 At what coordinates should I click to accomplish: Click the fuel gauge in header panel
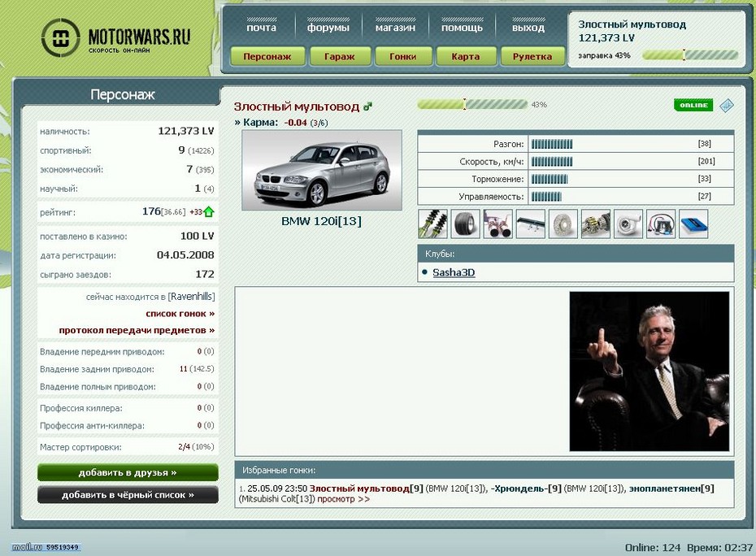tap(690, 55)
